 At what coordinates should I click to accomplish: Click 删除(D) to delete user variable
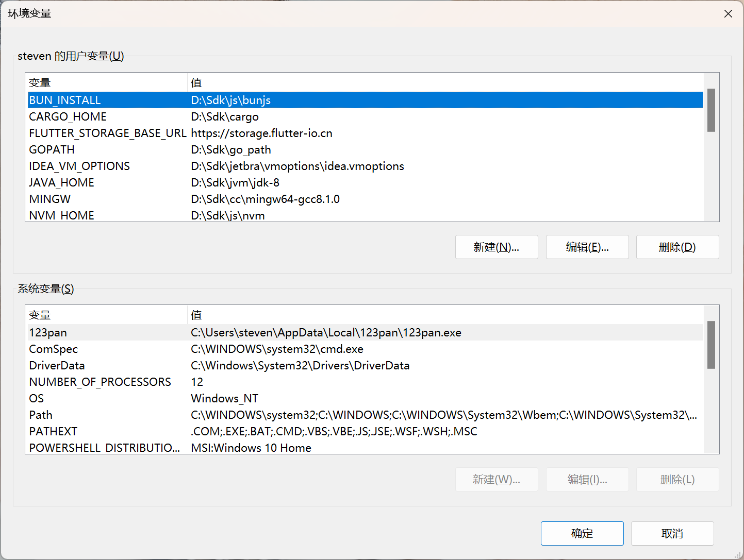(677, 247)
